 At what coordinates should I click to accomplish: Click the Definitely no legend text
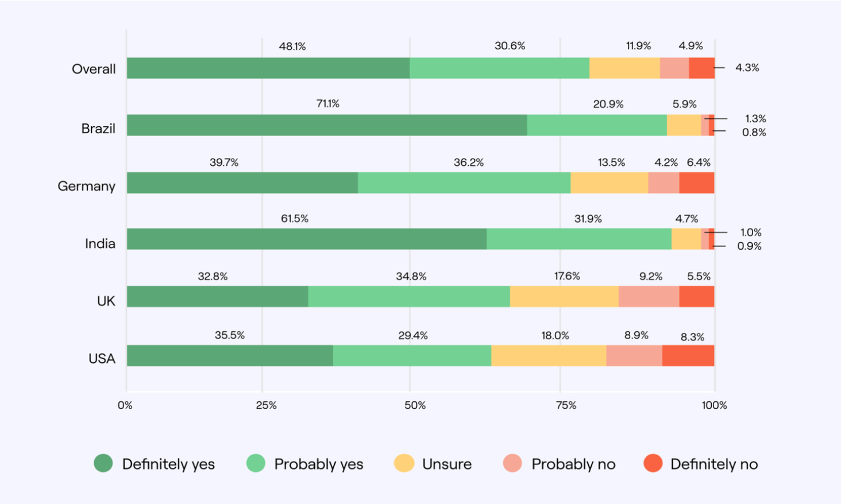click(714, 464)
